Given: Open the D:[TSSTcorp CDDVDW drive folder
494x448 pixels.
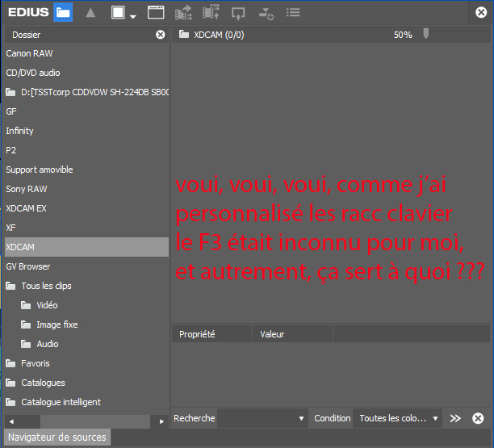Looking at the screenshot, I should [x=87, y=92].
